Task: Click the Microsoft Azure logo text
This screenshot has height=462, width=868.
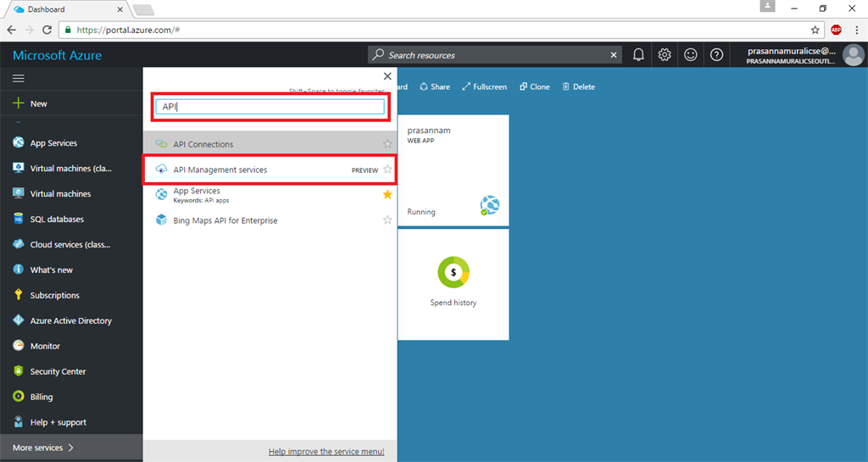Action: pos(57,55)
